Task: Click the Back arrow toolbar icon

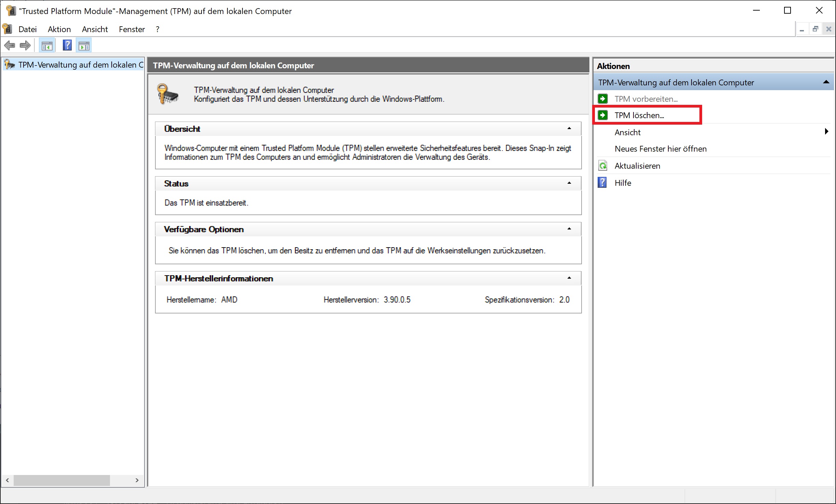Action: [10, 45]
